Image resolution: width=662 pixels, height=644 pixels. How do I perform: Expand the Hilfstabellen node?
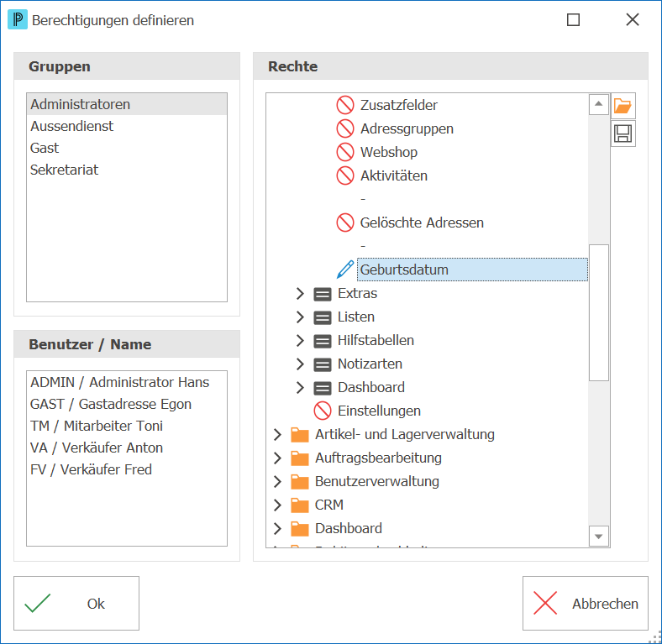300,341
